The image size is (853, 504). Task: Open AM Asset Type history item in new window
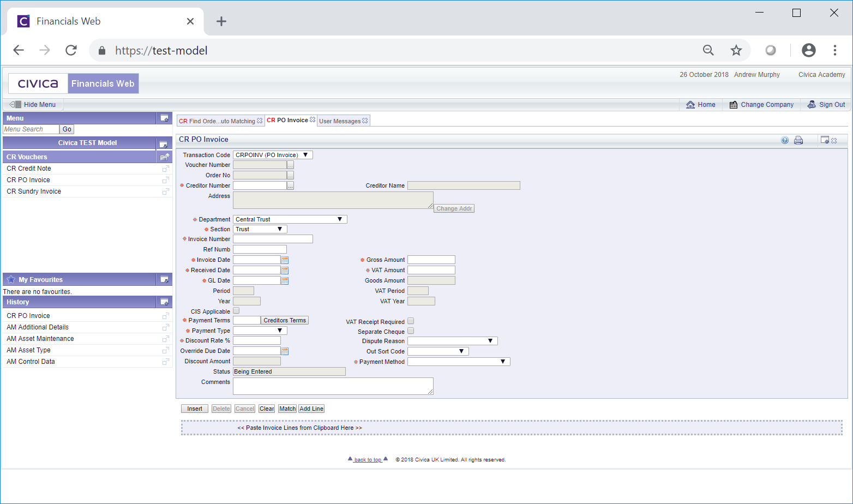[165, 350]
